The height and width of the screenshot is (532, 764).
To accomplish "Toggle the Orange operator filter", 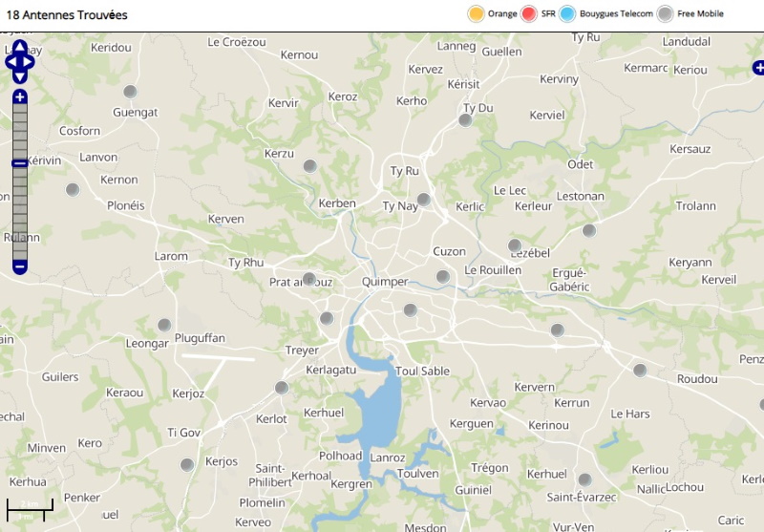I will pos(476,14).
